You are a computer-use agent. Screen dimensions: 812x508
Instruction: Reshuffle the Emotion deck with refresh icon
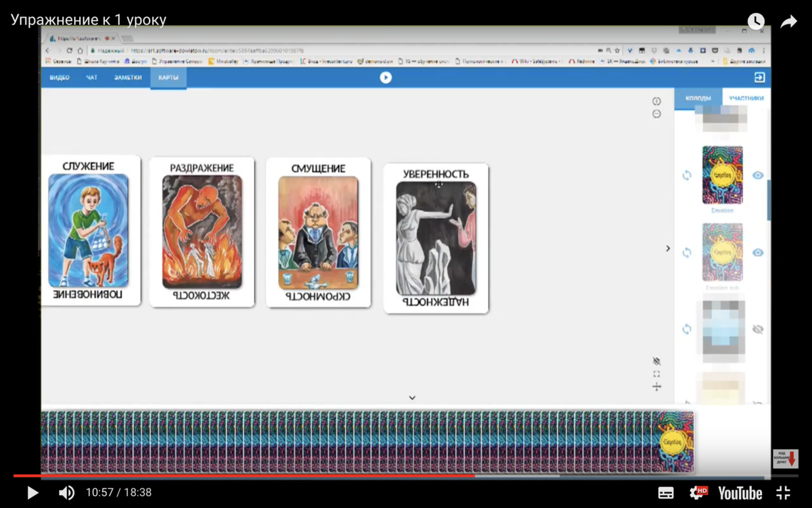(687, 175)
